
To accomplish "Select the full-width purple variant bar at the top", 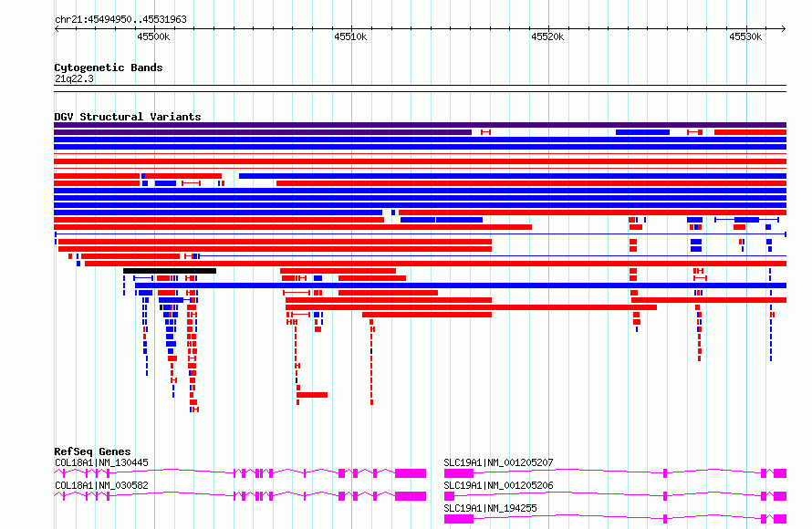I will coord(420,125).
